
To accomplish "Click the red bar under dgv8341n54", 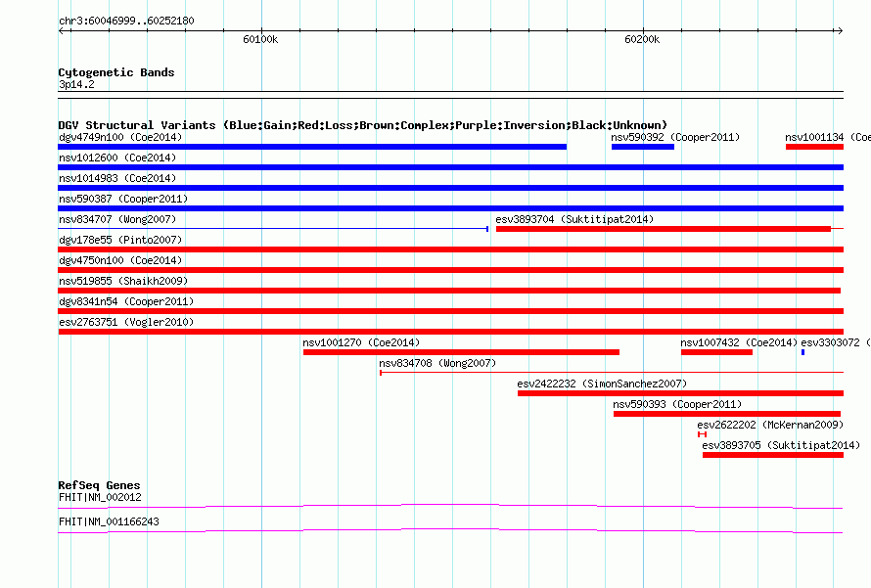I will coord(450,311).
